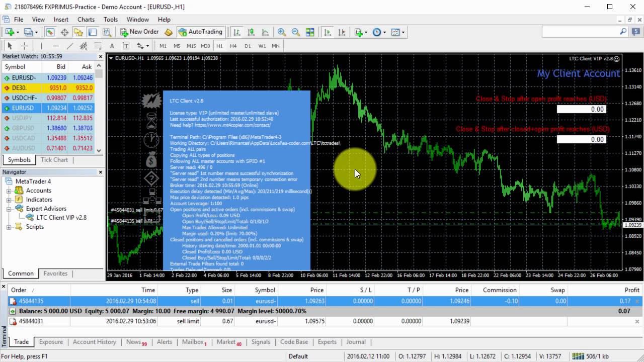Screen dimensions: 644x362
Task: Select LTC Client VIP v2.8 in Navigator
Action: [x=61, y=218]
